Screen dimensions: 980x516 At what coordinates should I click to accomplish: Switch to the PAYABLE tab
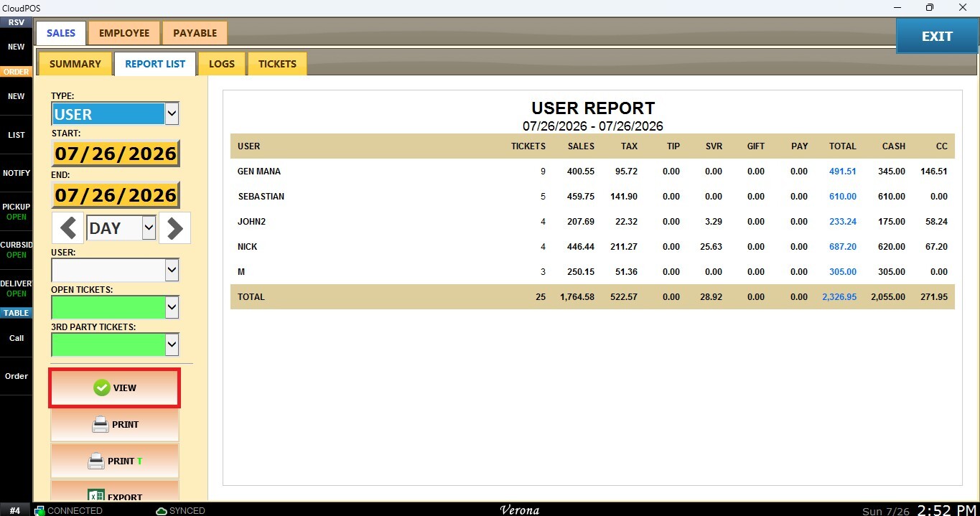click(x=195, y=33)
